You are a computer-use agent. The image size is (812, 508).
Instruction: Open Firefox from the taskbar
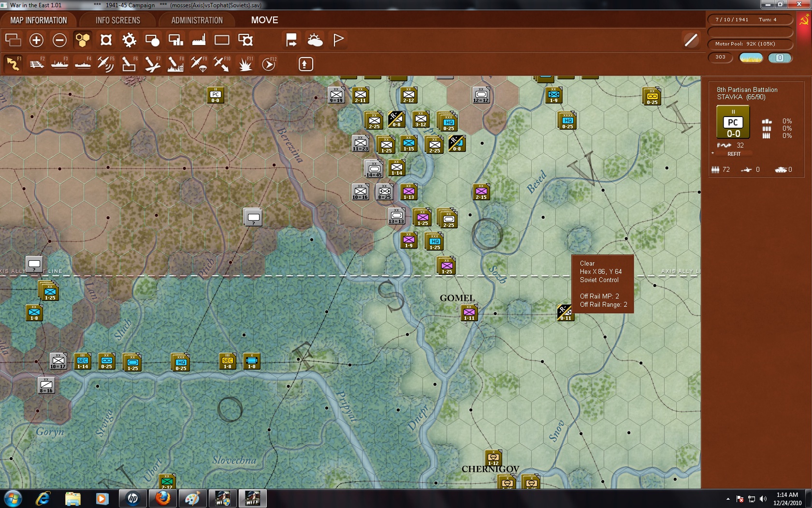pyautogui.click(x=163, y=498)
